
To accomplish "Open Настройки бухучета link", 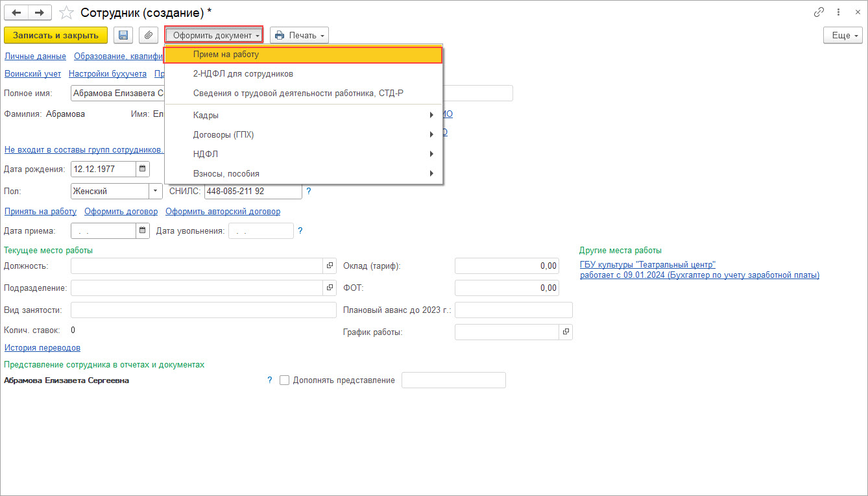I will 108,74.
